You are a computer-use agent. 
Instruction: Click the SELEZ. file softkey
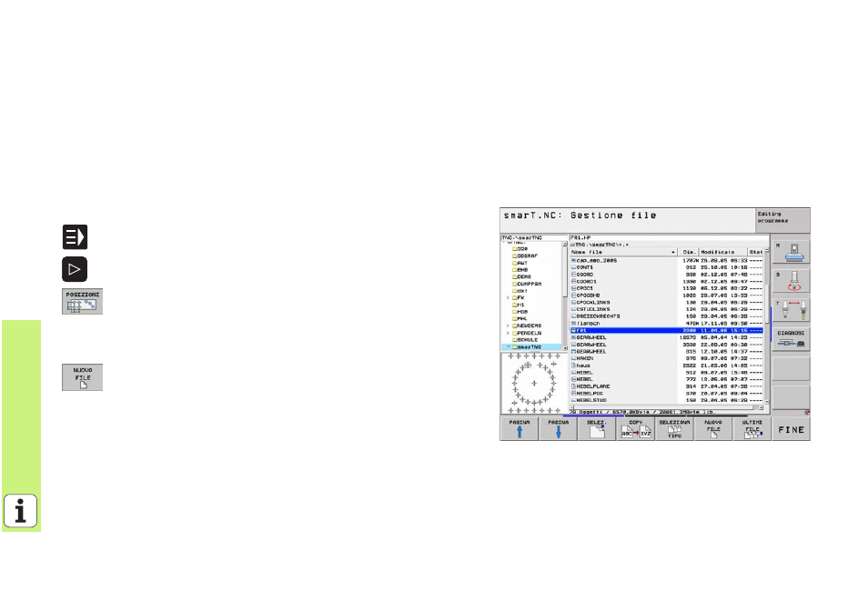pyautogui.click(x=596, y=430)
